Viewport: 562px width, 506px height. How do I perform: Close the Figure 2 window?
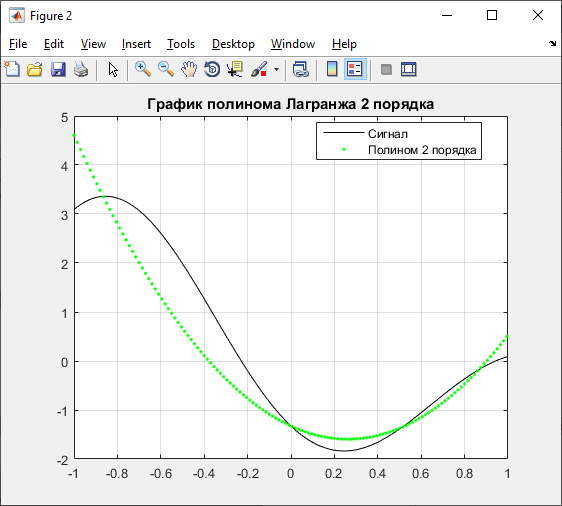[538, 15]
